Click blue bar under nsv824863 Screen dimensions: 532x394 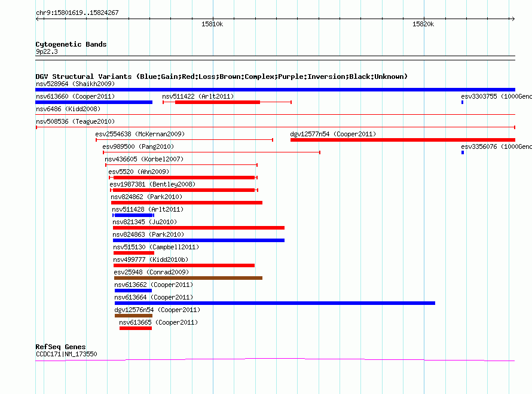(198, 240)
